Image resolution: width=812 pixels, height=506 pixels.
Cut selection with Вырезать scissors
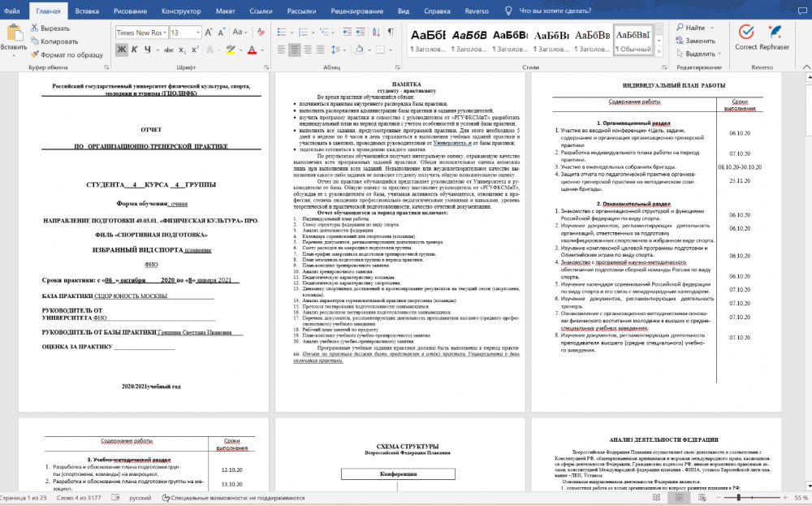50,28
